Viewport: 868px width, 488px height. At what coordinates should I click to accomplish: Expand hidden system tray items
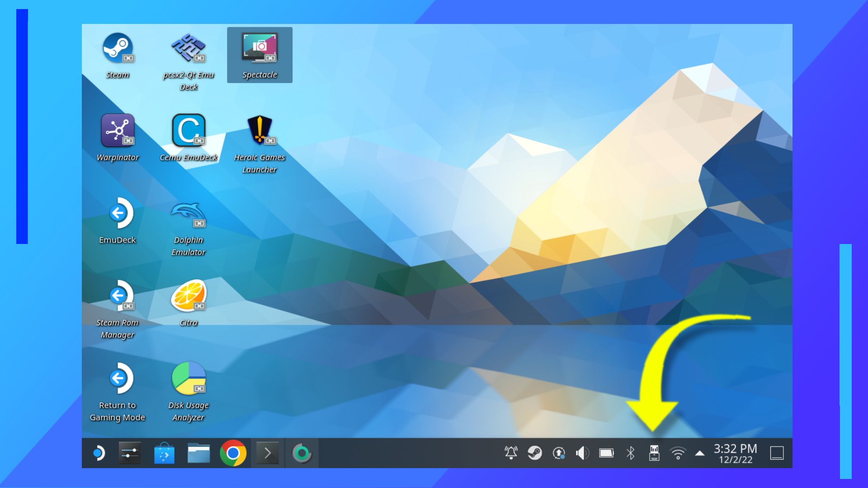699,453
